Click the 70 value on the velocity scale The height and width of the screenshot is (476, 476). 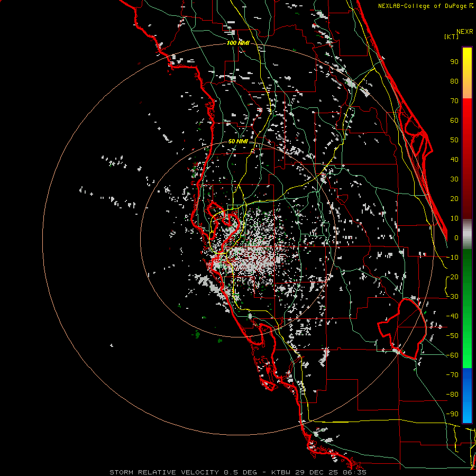click(x=454, y=101)
